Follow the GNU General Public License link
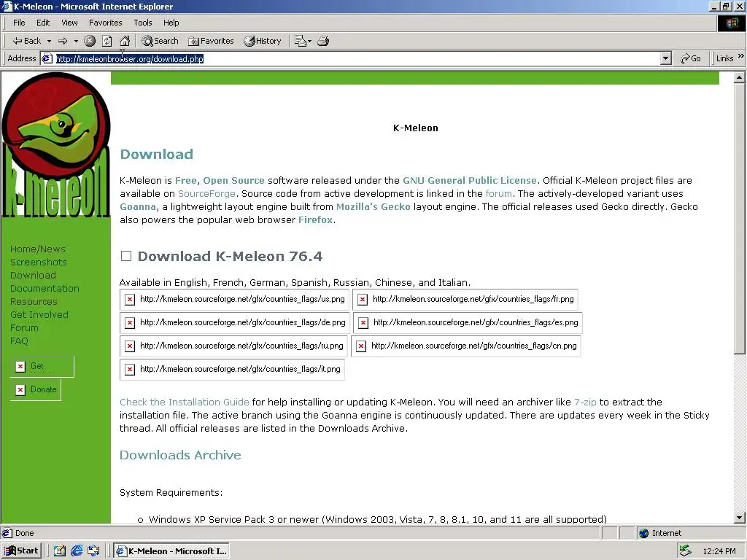The height and width of the screenshot is (560, 747). point(469,181)
